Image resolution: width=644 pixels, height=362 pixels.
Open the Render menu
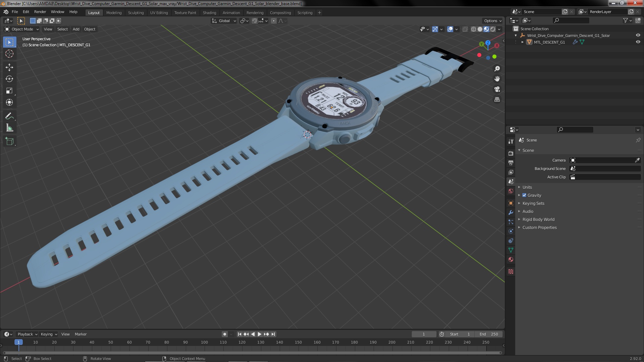[x=40, y=12]
